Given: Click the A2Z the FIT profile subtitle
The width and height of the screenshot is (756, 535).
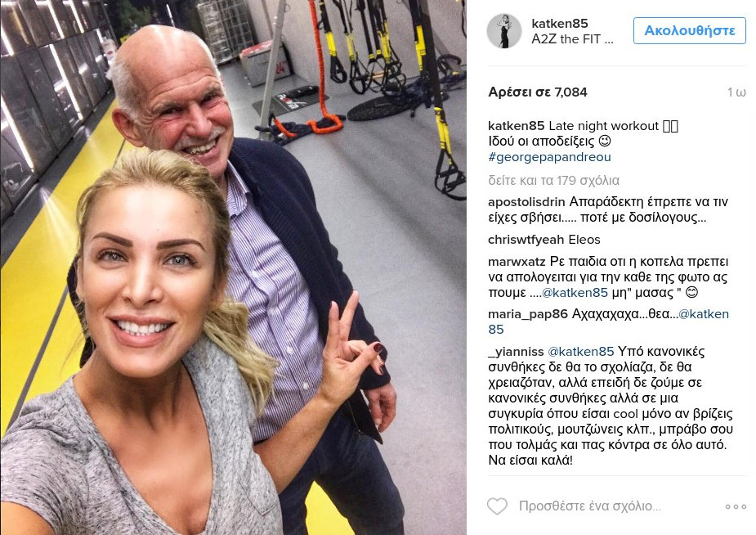Looking at the screenshot, I should [x=572, y=39].
